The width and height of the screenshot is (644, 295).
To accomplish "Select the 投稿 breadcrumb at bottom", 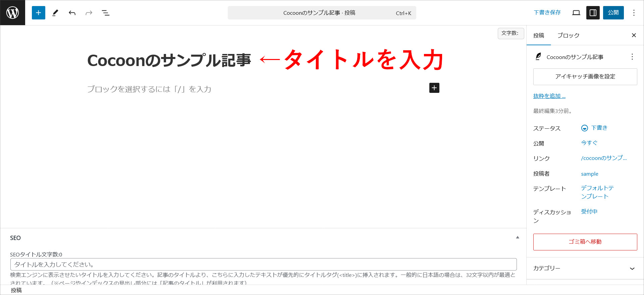I will [x=16, y=290].
